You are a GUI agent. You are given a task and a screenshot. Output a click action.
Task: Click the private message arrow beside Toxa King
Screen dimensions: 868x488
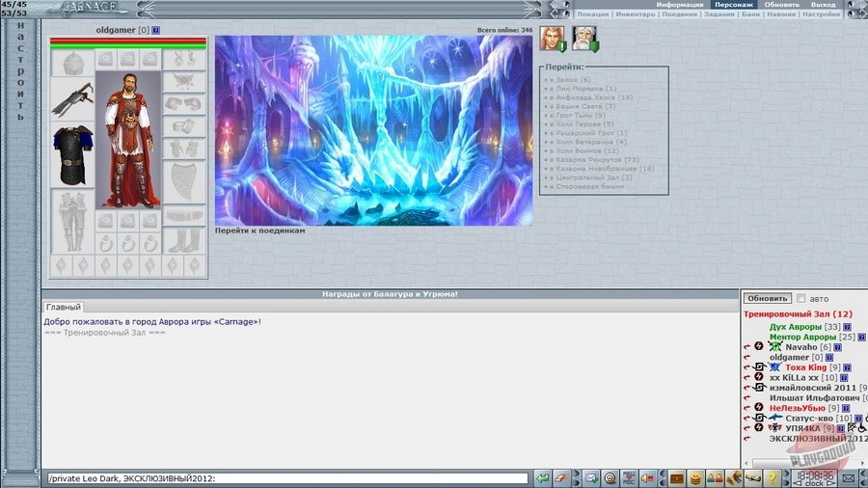[x=746, y=367]
